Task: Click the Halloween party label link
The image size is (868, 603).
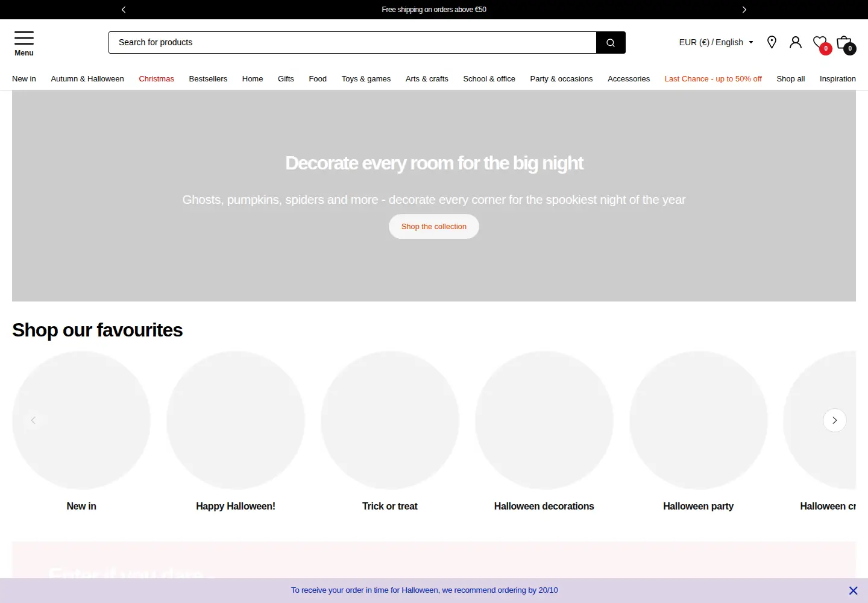Action: (x=699, y=507)
